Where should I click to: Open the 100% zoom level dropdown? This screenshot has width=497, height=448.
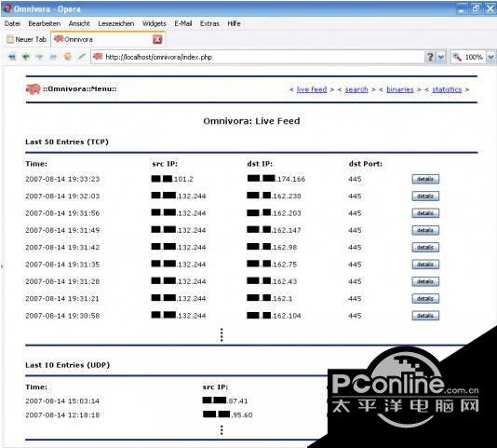tap(490, 57)
